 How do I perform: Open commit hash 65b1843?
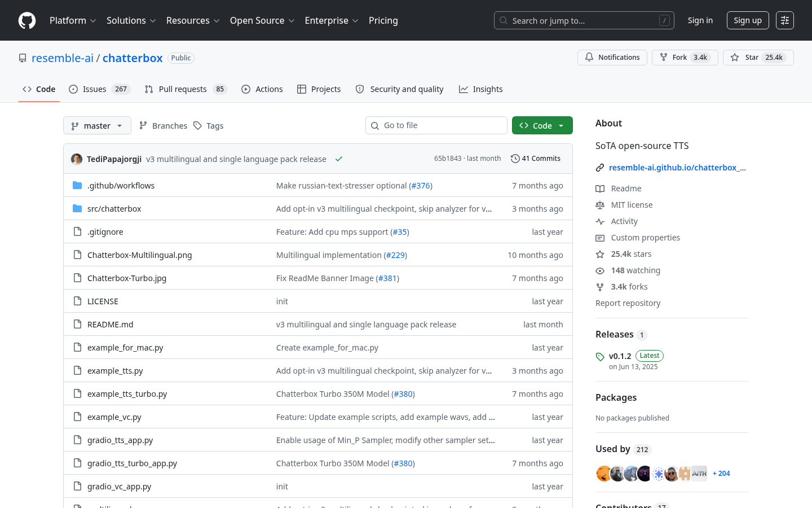point(448,159)
